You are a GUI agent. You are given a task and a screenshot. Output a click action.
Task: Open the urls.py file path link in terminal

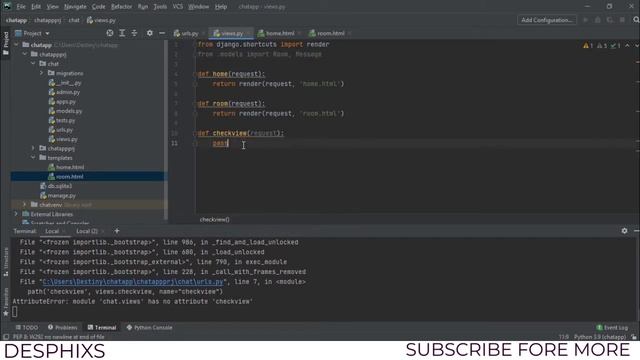click(133, 282)
